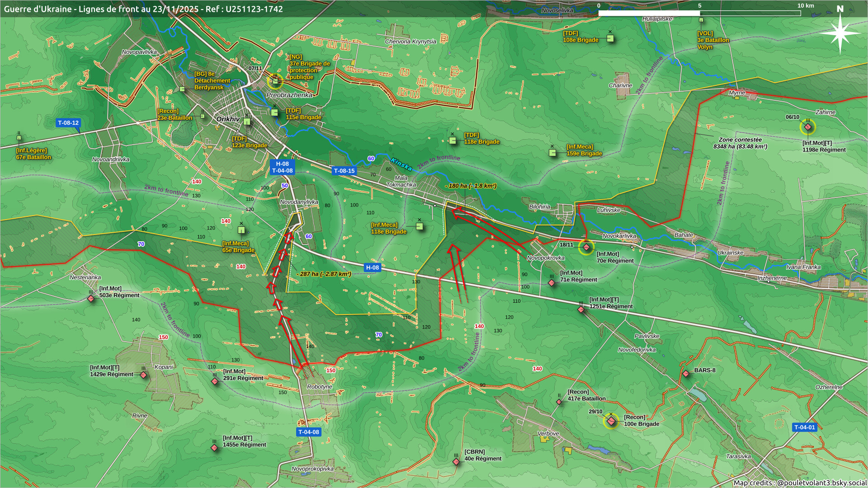
Task: Click the -287 ha area label
Action: pyautogui.click(x=324, y=274)
